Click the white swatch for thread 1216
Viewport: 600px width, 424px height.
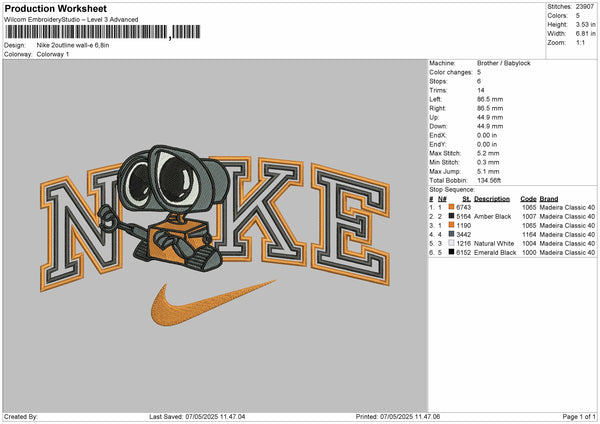click(x=452, y=243)
